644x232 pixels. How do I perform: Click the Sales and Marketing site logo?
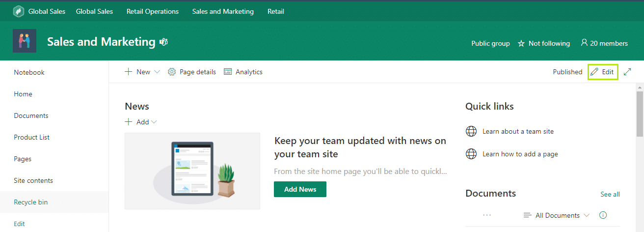25,41
